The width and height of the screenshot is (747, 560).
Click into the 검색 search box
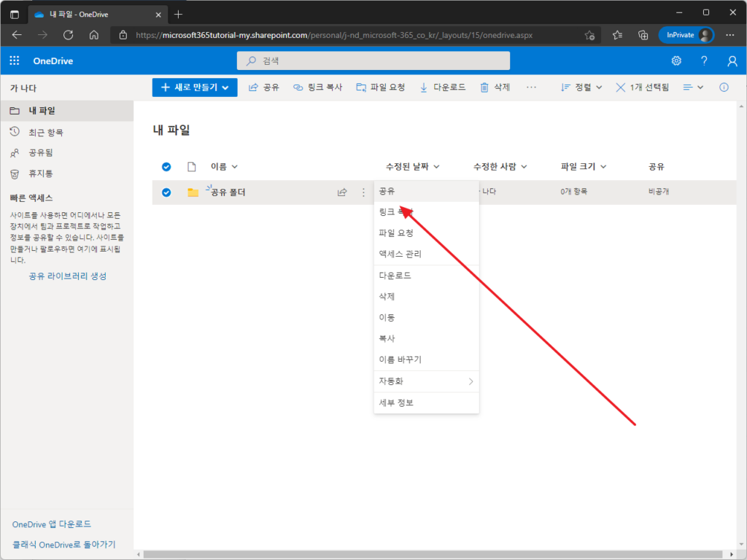[x=373, y=61]
